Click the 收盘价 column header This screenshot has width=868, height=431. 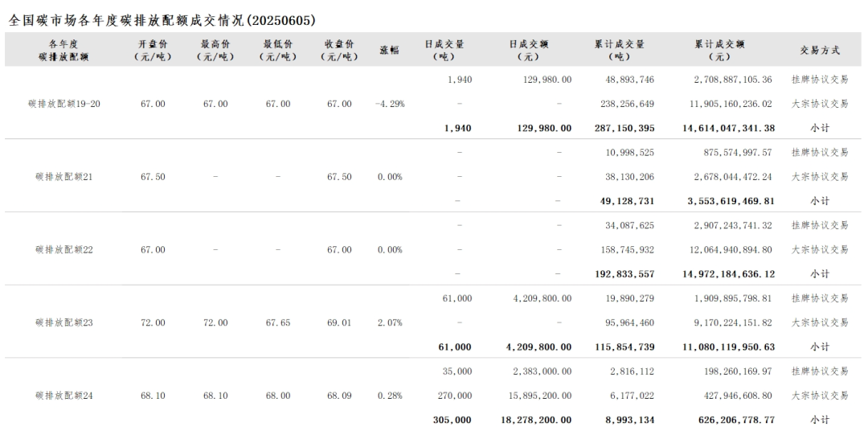point(339,50)
